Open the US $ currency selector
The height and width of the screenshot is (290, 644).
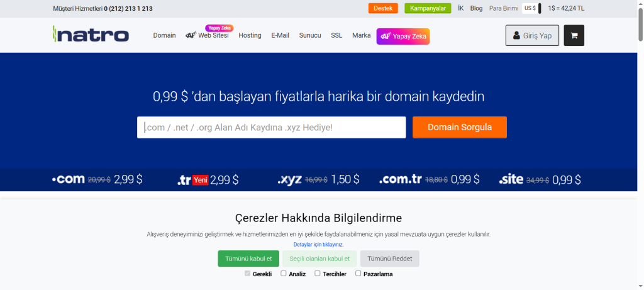530,8
